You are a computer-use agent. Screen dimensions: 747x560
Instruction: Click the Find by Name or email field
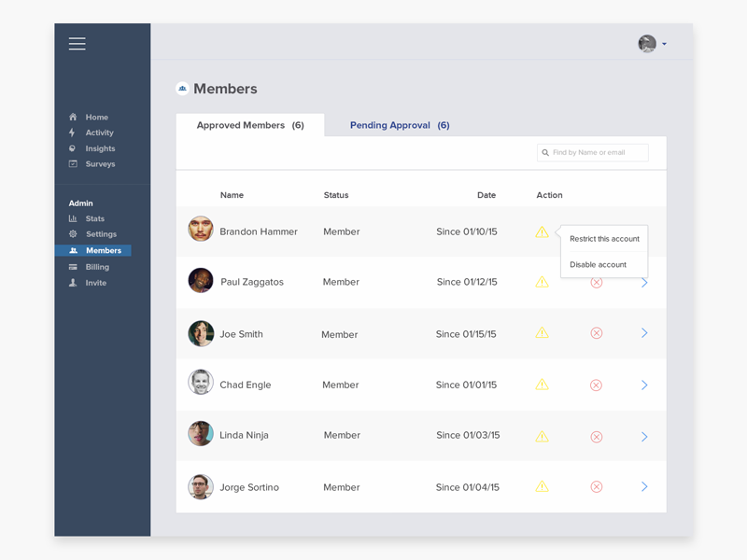point(592,152)
